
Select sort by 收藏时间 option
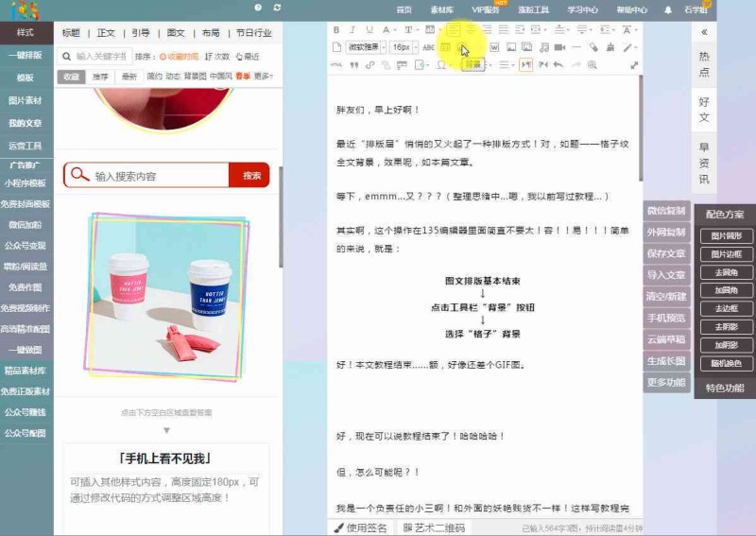click(x=179, y=57)
